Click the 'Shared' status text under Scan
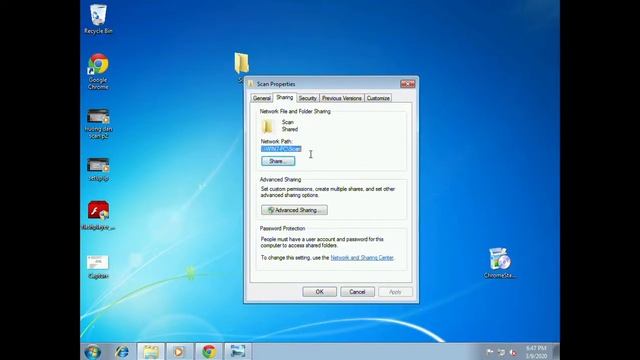 coord(290,129)
